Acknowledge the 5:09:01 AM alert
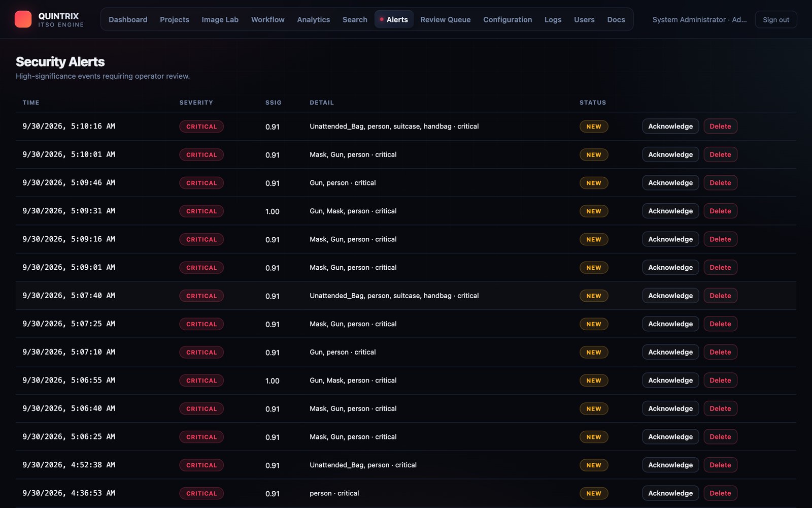Viewport: 812px width, 508px height. click(670, 267)
